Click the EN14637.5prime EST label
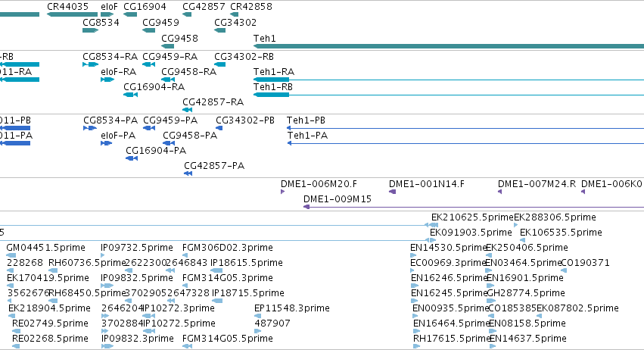 click(528, 339)
